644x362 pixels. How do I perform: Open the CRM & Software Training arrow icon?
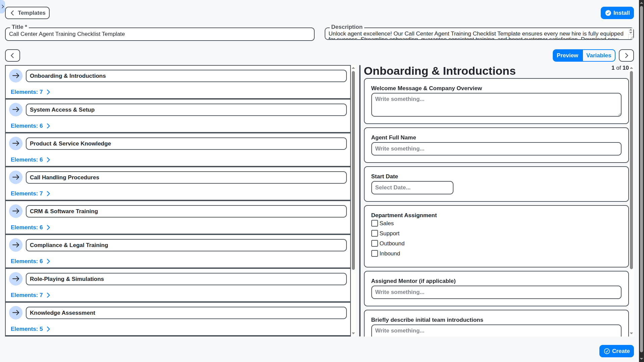pyautogui.click(x=16, y=211)
